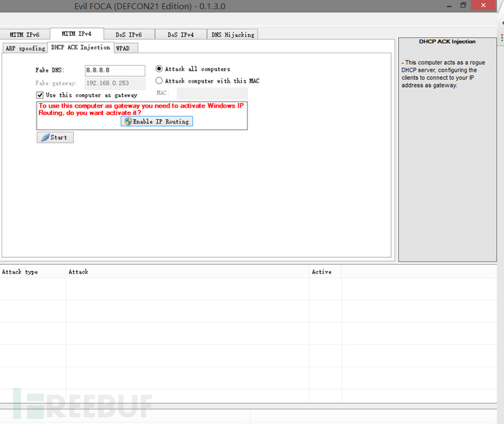
Task: Close the Evil FOCA window
Action: (x=483, y=5)
